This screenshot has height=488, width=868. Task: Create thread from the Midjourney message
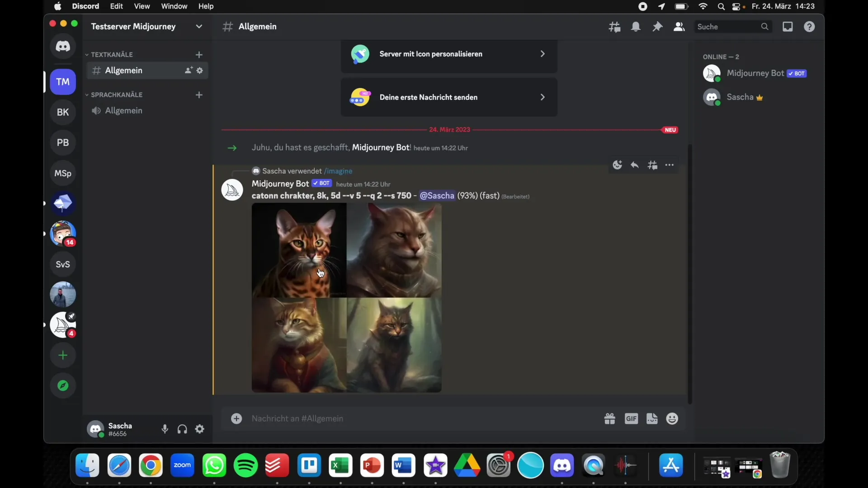(x=652, y=165)
